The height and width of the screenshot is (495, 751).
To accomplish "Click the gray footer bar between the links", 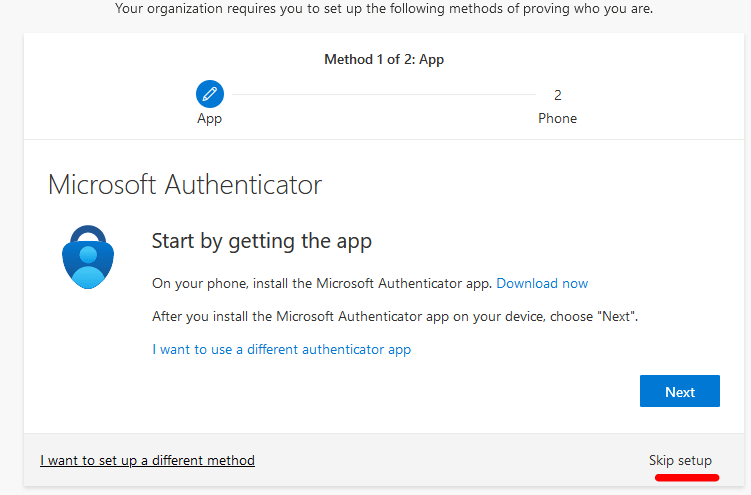I will pos(450,460).
